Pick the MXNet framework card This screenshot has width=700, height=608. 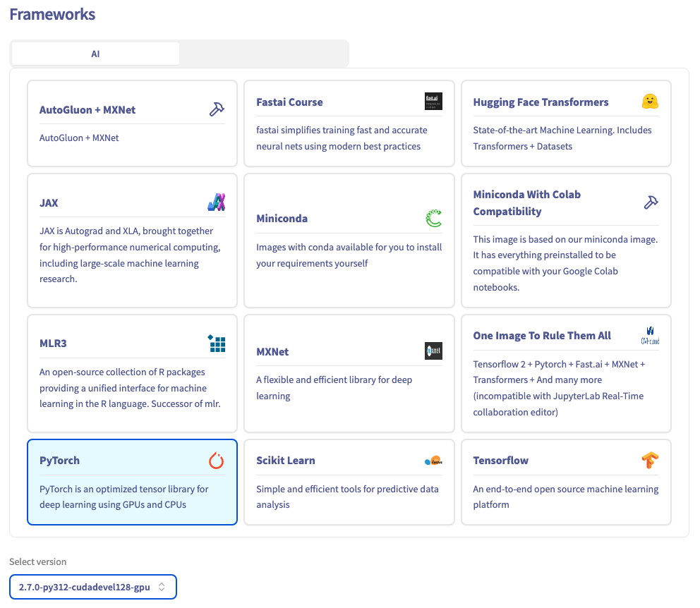tap(349, 373)
